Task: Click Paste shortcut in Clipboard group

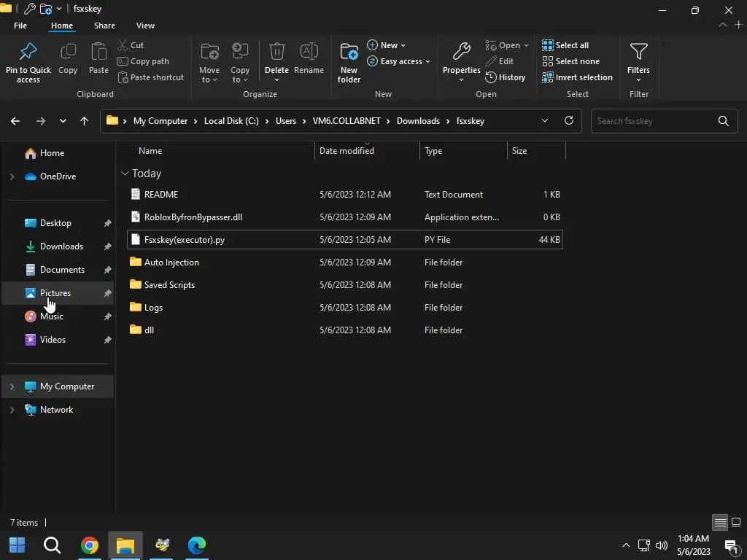Action: coord(150,77)
